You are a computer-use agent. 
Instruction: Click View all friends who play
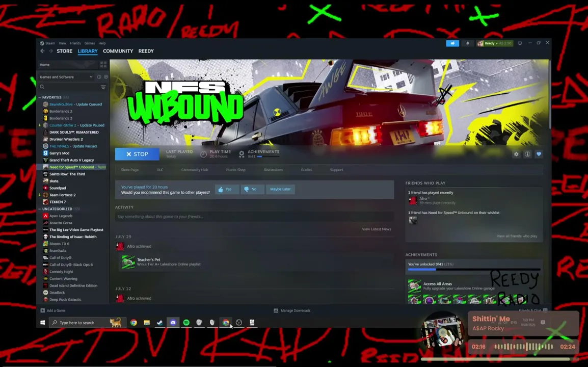click(x=517, y=236)
